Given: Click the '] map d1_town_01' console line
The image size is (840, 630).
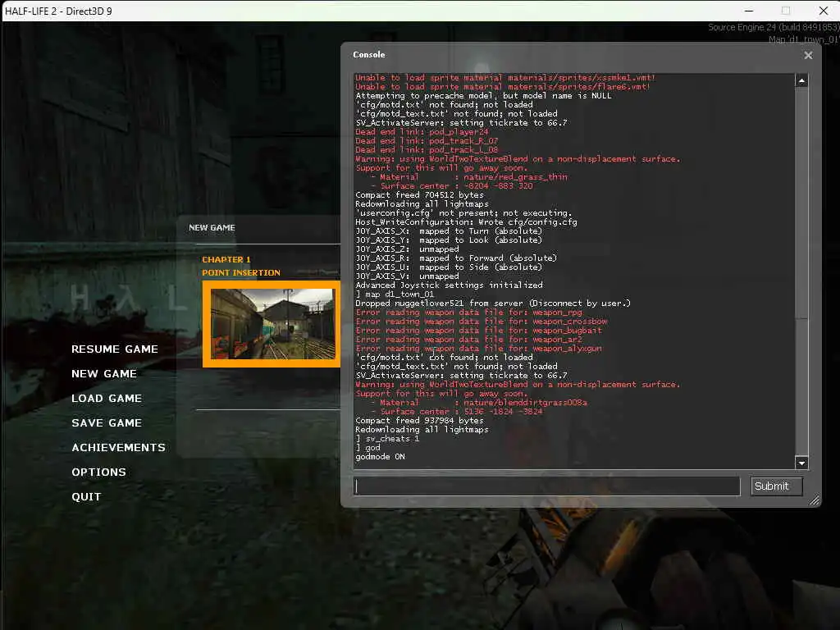Looking at the screenshot, I should coord(395,294).
